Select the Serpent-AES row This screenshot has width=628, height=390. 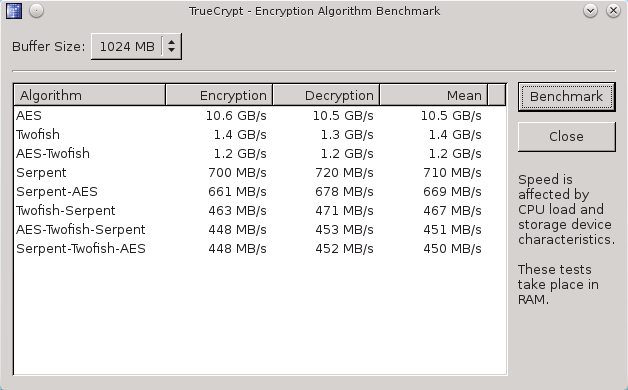tap(260, 192)
